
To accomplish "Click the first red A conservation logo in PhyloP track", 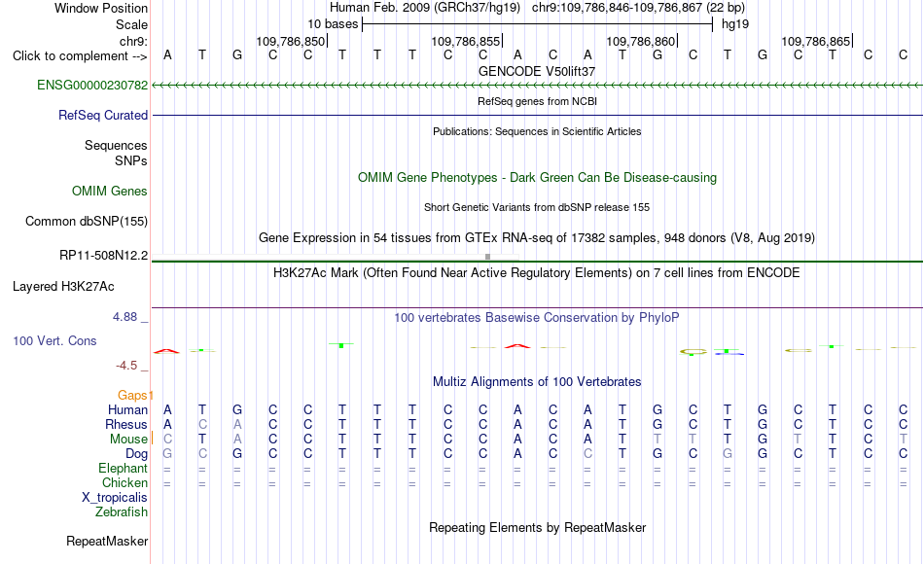I will click(166, 351).
